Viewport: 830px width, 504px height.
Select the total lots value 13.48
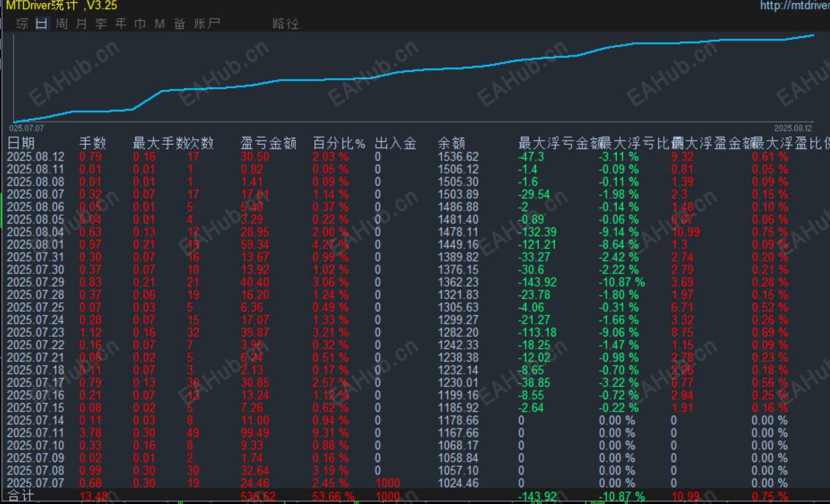pyautogui.click(x=94, y=496)
